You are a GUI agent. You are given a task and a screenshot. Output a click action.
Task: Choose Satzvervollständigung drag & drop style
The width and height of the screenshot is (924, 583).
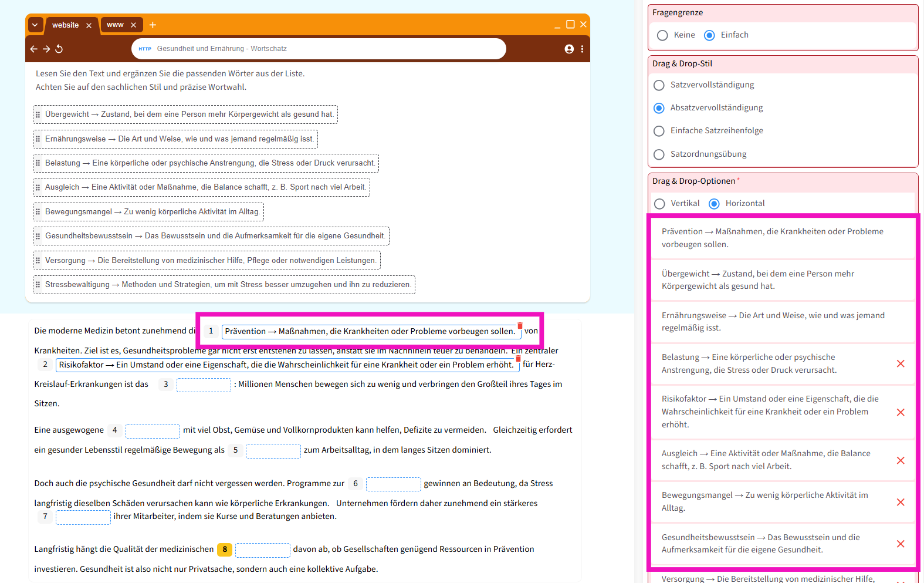[x=659, y=85]
